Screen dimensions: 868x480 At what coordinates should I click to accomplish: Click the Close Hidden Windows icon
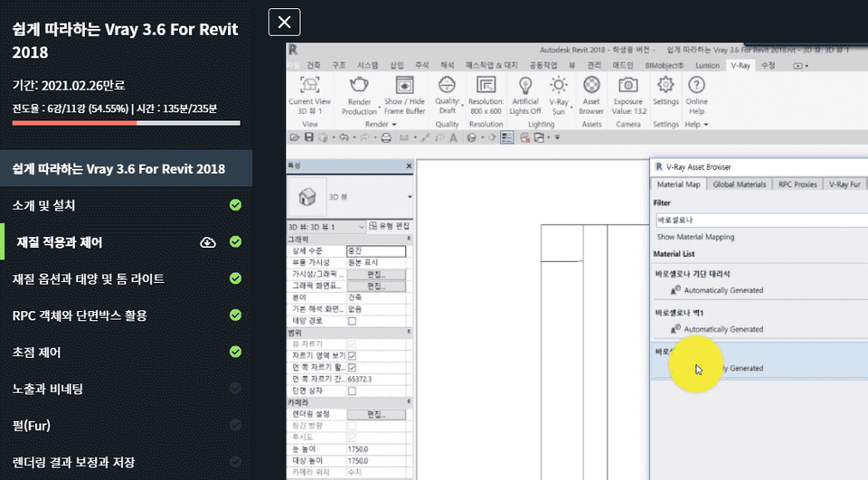524,137
